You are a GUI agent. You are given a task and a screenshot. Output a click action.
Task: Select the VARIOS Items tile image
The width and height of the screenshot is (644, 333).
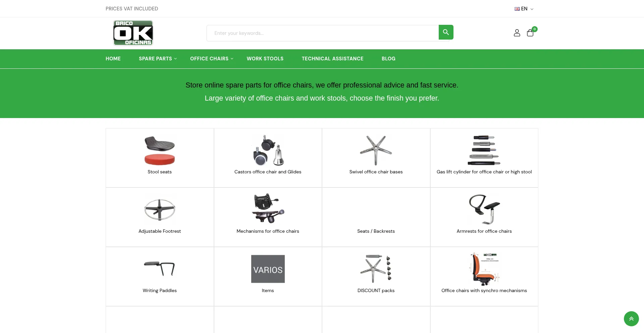(268, 269)
